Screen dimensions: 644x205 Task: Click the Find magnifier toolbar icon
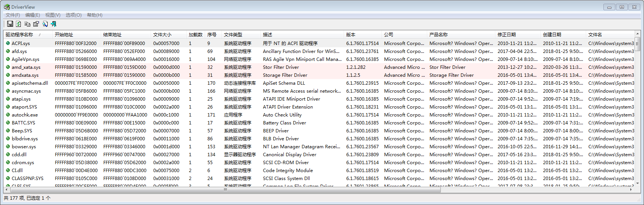pyautogui.click(x=45, y=24)
